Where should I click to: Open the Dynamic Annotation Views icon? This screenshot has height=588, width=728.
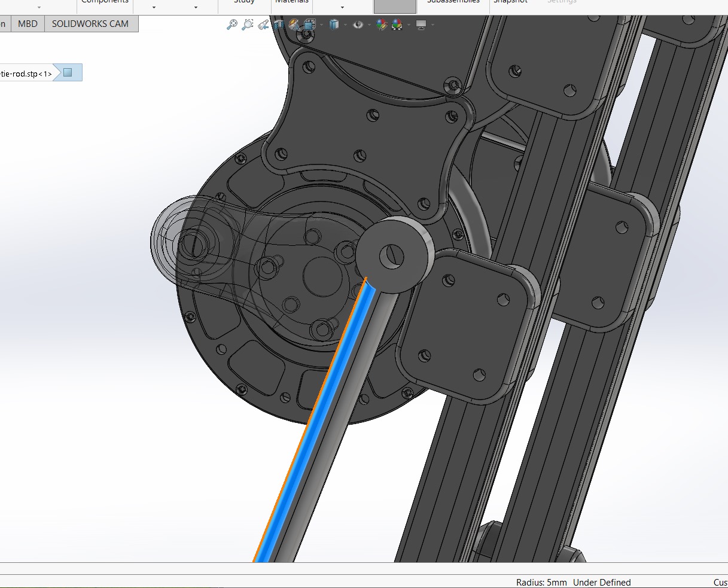[294, 25]
